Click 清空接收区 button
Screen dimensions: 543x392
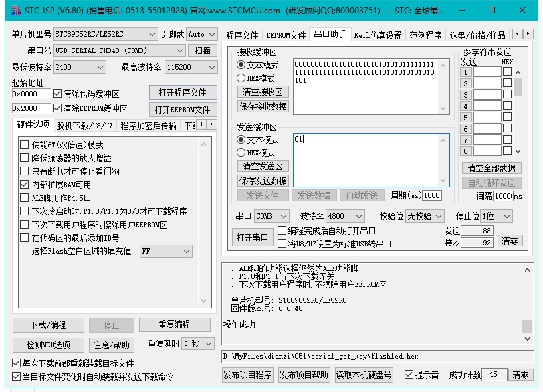tap(263, 92)
